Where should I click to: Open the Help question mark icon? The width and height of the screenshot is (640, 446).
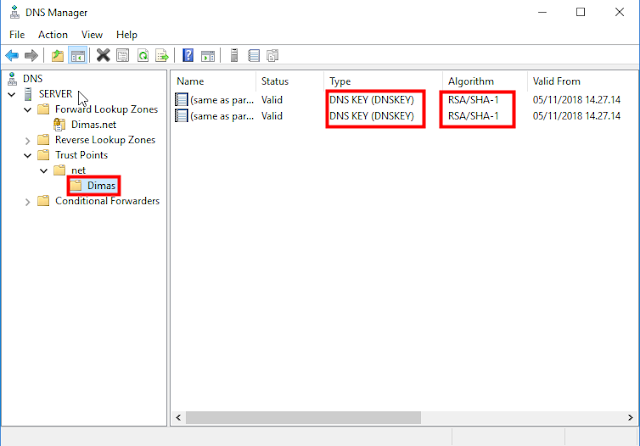click(188, 55)
